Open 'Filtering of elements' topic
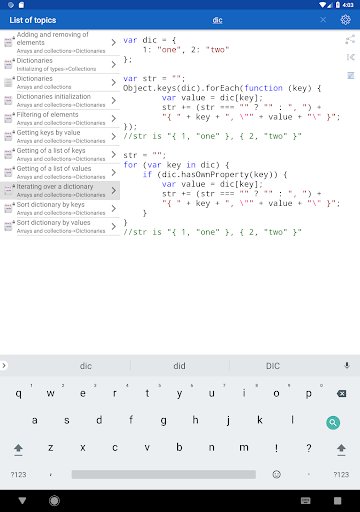Screen dimensions: 360x512 (60, 118)
